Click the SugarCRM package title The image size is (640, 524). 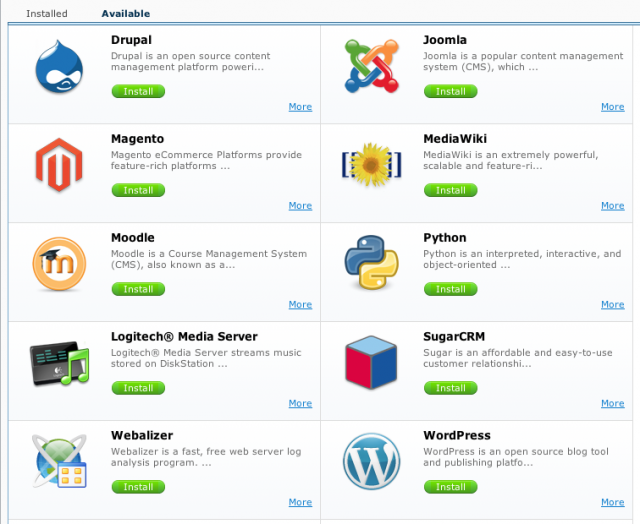(454, 337)
